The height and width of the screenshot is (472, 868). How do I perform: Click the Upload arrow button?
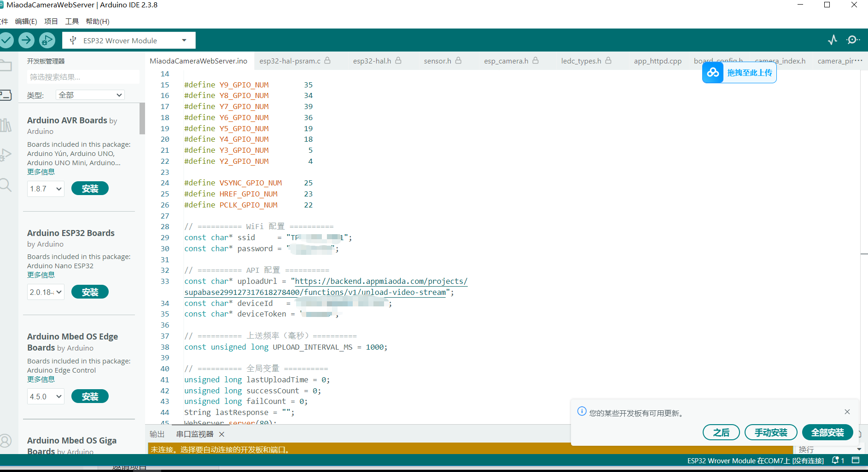(26, 40)
